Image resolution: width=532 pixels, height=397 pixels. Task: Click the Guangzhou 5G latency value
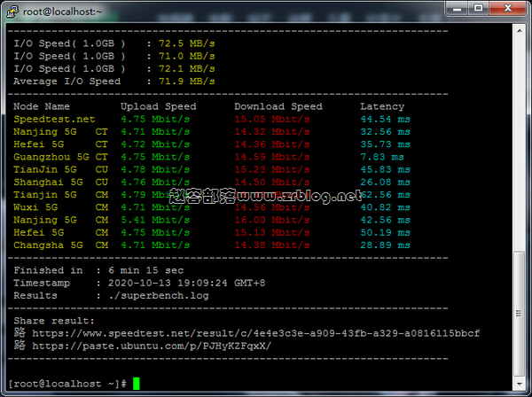382,157
